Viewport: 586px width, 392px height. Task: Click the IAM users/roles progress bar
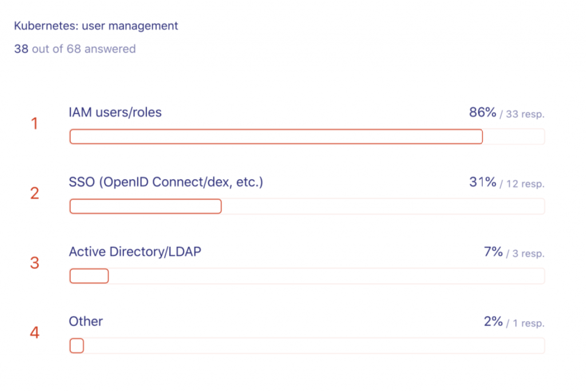click(276, 137)
